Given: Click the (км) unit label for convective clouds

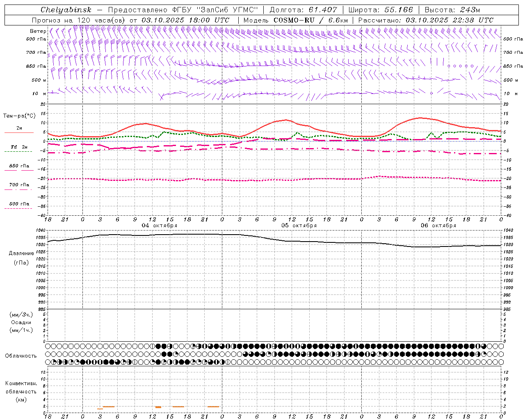Looking at the screenshot, I should point(21,399).
